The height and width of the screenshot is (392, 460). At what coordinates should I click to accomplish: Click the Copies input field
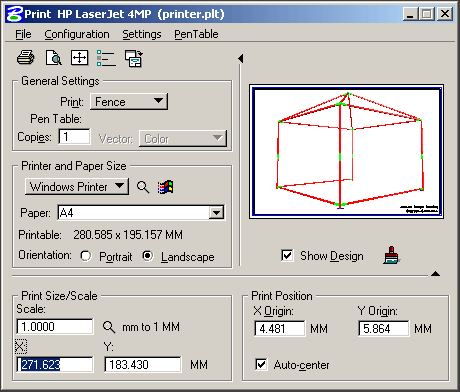pyautogui.click(x=74, y=137)
